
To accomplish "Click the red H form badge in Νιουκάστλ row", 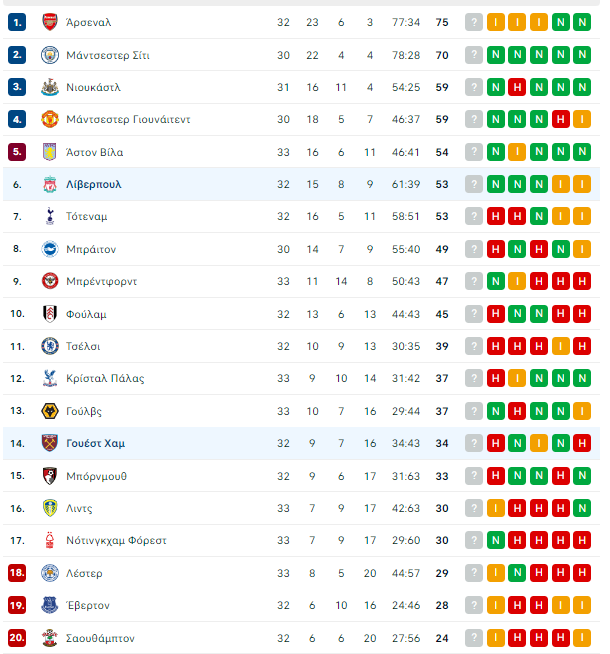I will pos(517,87).
